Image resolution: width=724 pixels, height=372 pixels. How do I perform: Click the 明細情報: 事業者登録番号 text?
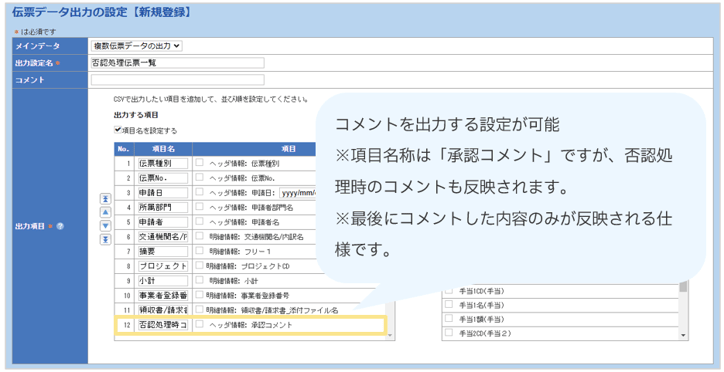(x=247, y=295)
